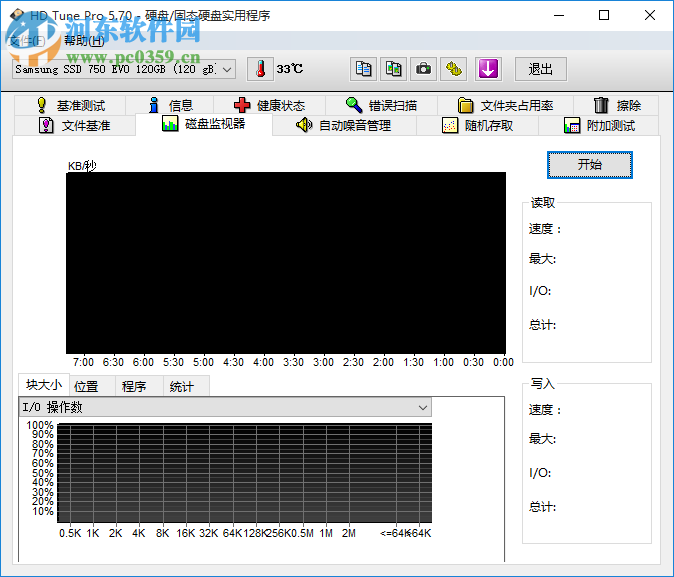
Task: Open the Samsung SSD drive selector dropdown
Action: point(124,69)
